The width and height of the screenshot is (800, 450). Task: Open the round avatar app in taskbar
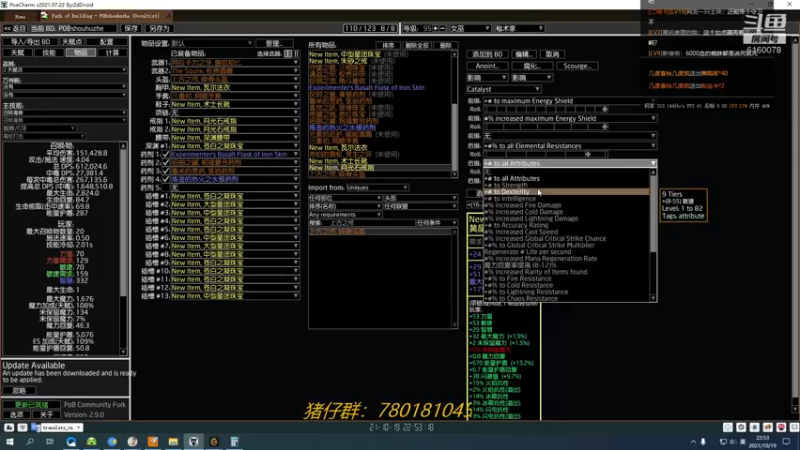[x=132, y=441]
